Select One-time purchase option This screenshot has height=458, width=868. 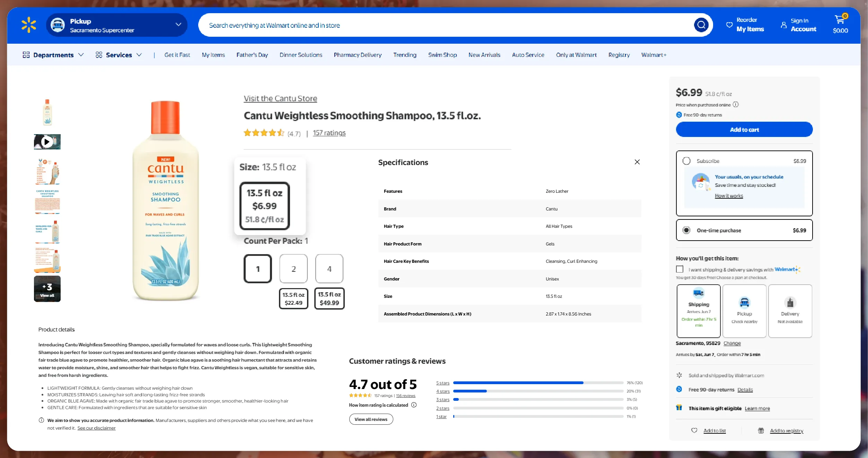click(x=687, y=230)
